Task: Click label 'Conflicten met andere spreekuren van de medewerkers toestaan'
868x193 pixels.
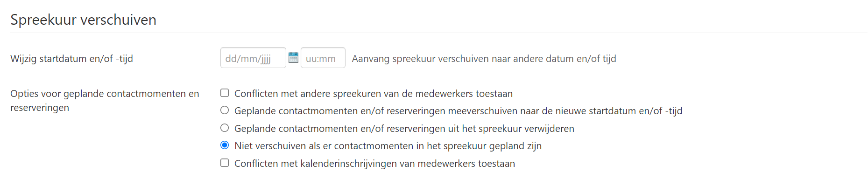Action: coord(373,94)
